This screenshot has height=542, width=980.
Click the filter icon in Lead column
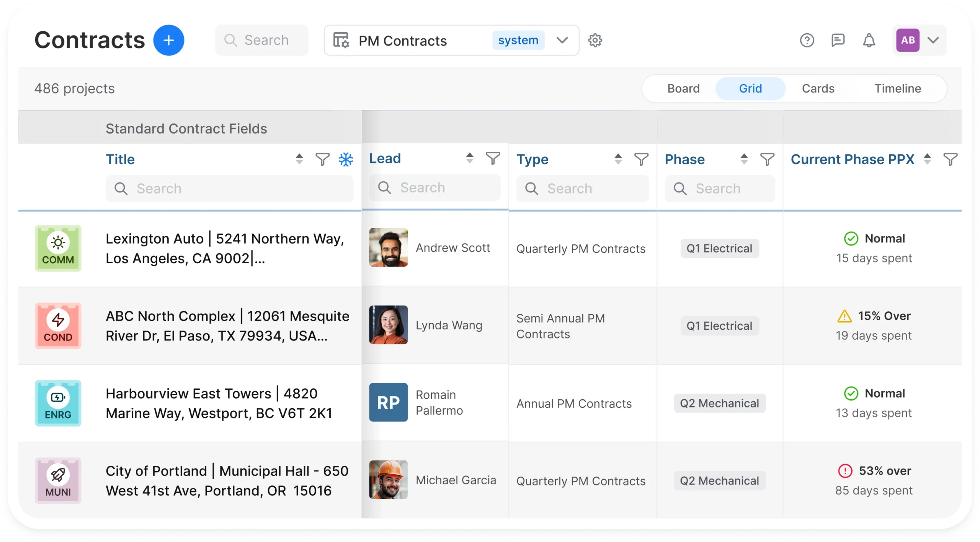pos(493,158)
